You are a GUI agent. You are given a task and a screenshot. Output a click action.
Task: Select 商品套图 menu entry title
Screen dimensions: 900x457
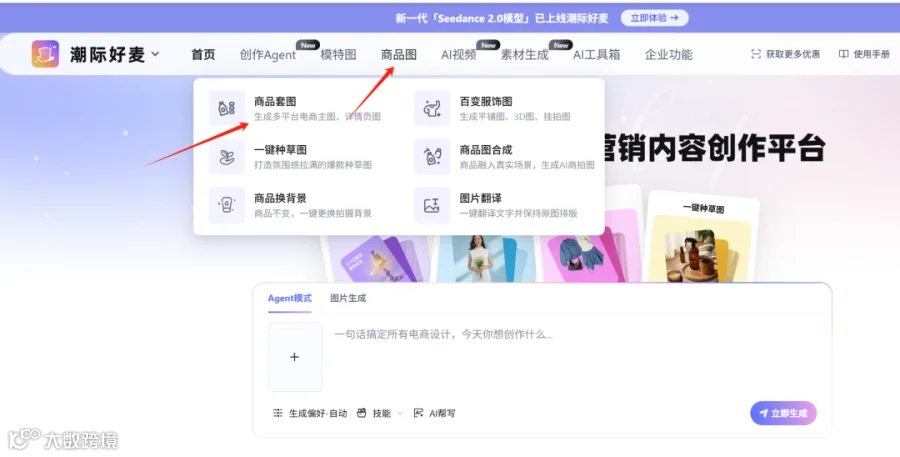click(275, 102)
